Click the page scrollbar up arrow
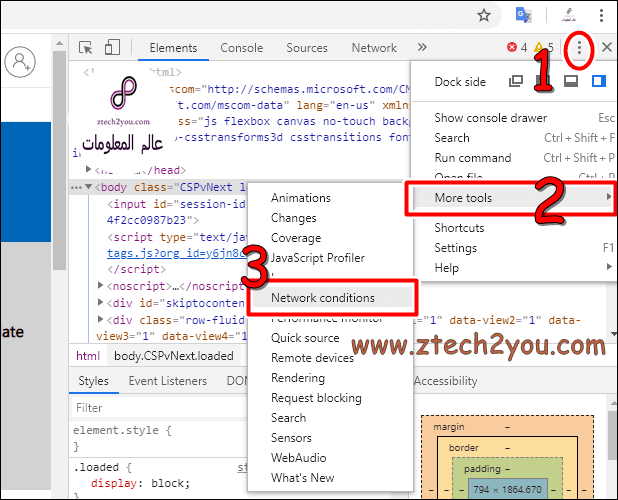The height and width of the screenshot is (500, 618). pyautogui.click(x=60, y=43)
